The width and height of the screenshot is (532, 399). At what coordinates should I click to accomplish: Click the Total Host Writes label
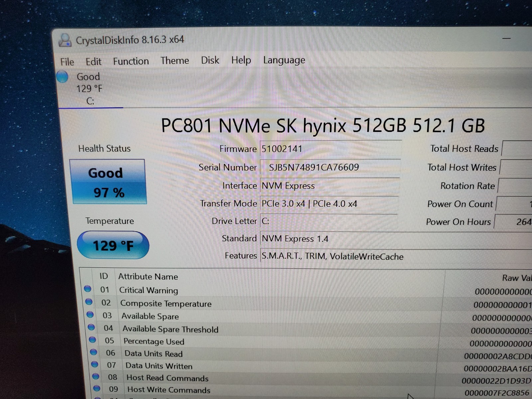coord(462,167)
